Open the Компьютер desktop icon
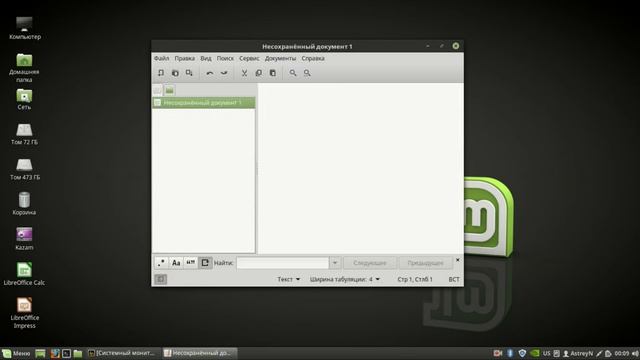This screenshot has width=640, height=360. [x=24, y=28]
